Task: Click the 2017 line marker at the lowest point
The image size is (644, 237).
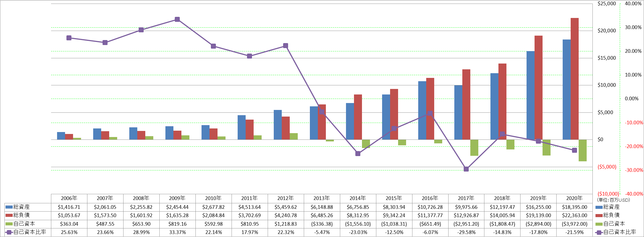Action: click(x=466, y=169)
